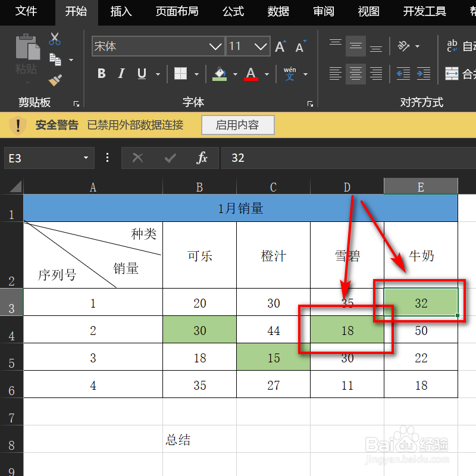476x476 pixels.
Task: Open the font size dropdown showing 11
Action: point(261,46)
